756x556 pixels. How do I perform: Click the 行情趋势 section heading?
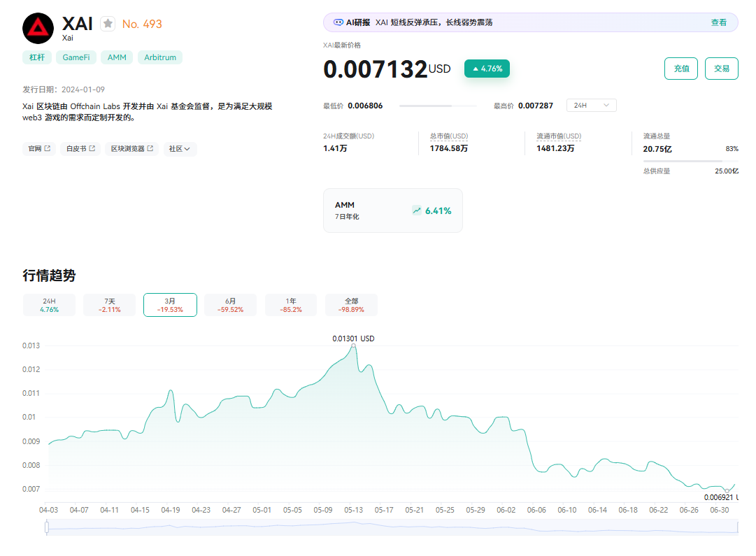[x=49, y=276]
